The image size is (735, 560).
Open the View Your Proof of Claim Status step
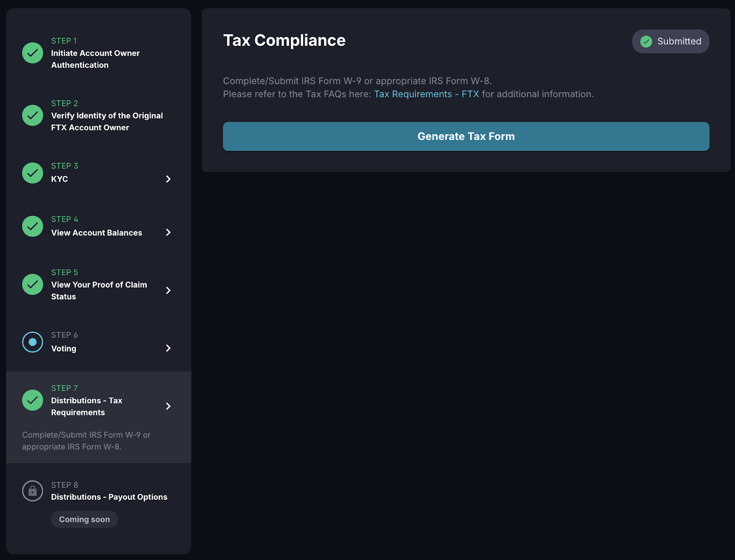point(169,290)
